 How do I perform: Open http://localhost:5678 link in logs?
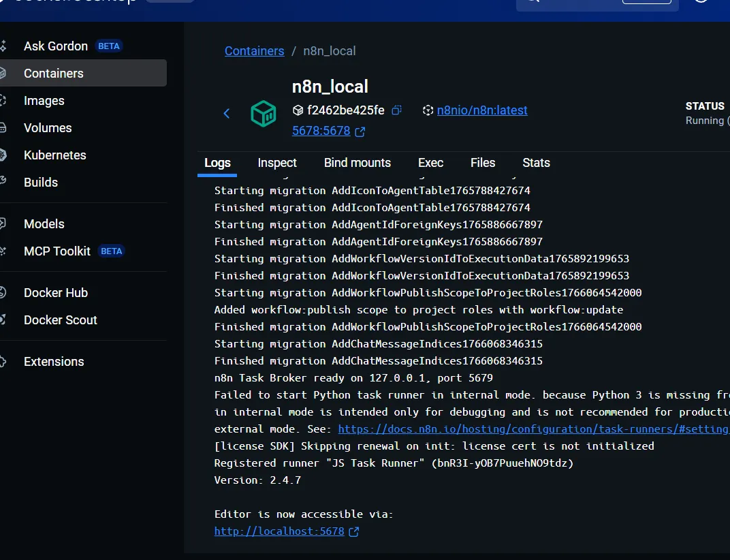pyautogui.click(x=279, y=531)
